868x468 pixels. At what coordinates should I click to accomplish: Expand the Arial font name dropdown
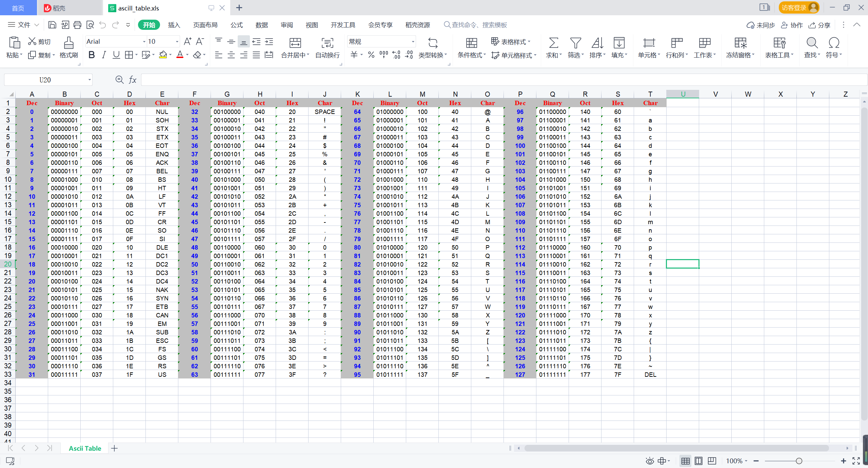[144, 42]
